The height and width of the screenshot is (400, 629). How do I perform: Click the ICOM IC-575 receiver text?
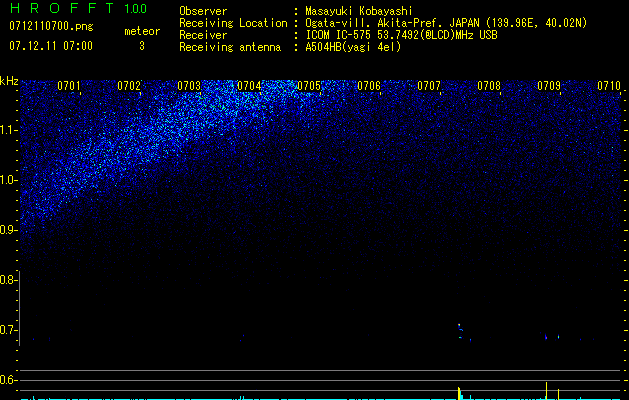tap(401, 35)
